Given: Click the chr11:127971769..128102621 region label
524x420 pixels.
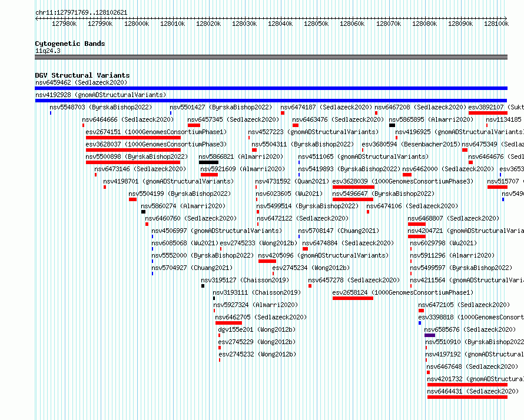Looking at the screenshot, I should point(81,13).
